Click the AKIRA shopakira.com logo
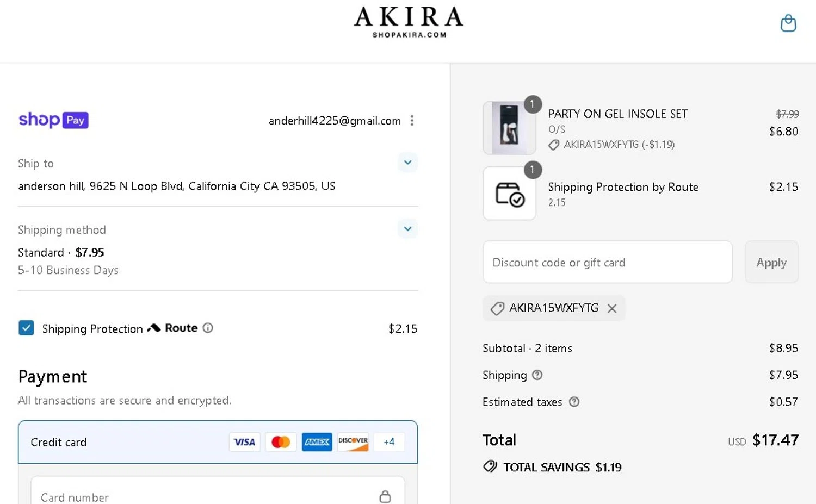 409,22
